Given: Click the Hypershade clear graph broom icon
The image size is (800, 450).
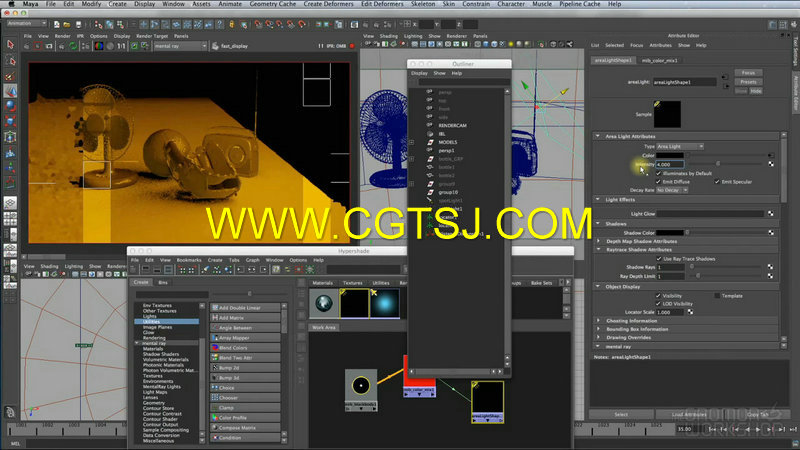Looking at the screenshot, I should point(205,269).
